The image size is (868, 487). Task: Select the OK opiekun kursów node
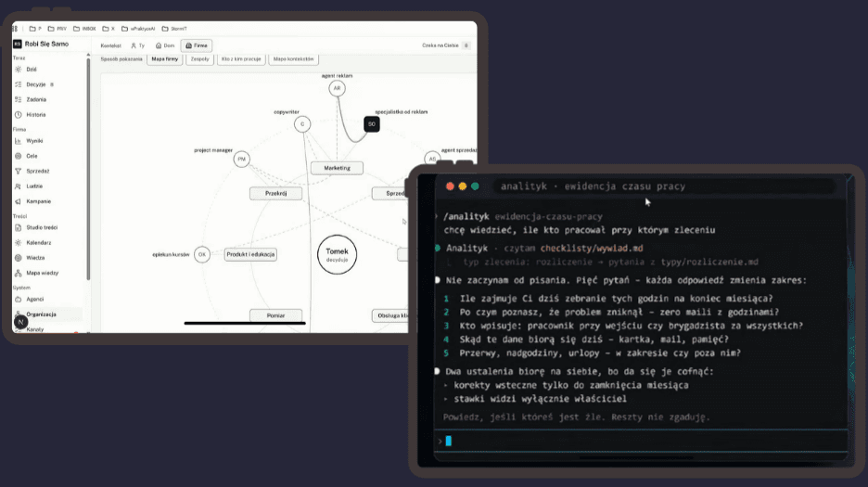202,254
